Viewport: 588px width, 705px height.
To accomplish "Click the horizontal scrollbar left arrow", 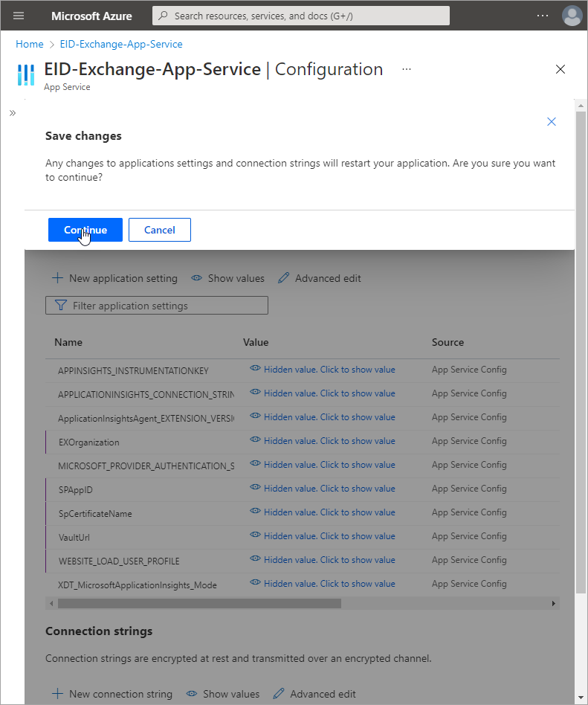I will pyautogui.click(x=51, y=604).
